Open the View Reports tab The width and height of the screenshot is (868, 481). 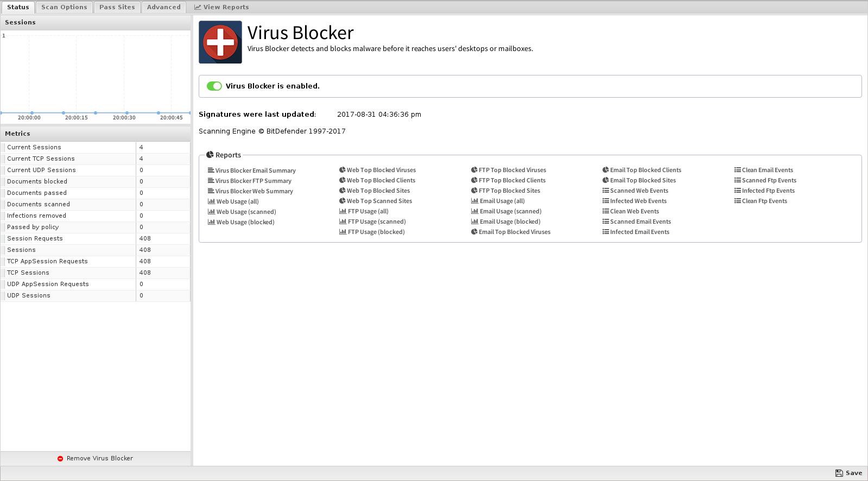pos(221,7)
